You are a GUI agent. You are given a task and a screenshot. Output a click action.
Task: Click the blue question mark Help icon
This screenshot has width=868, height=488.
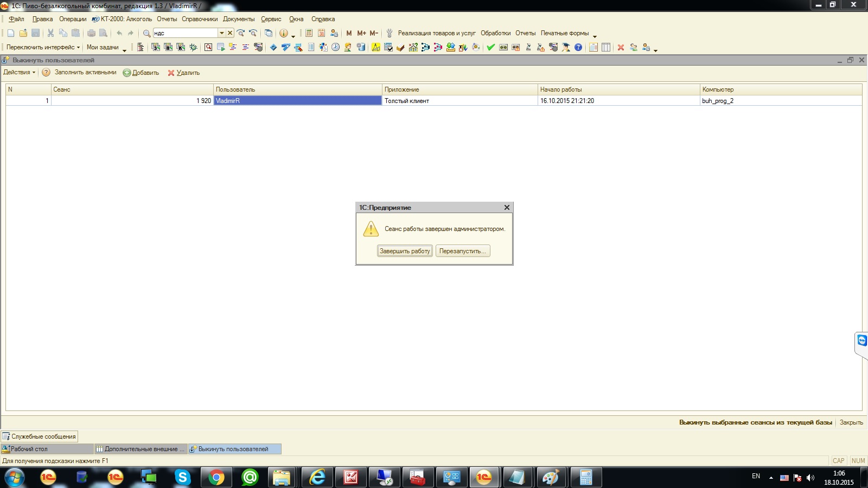(x=578, y=47)
